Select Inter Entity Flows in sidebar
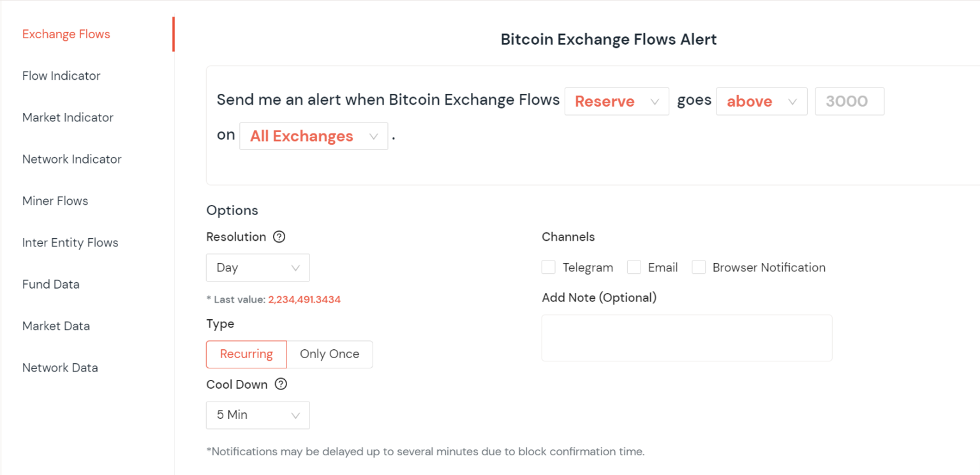Viewport: 980px width, 475px height. coord(70,243)
